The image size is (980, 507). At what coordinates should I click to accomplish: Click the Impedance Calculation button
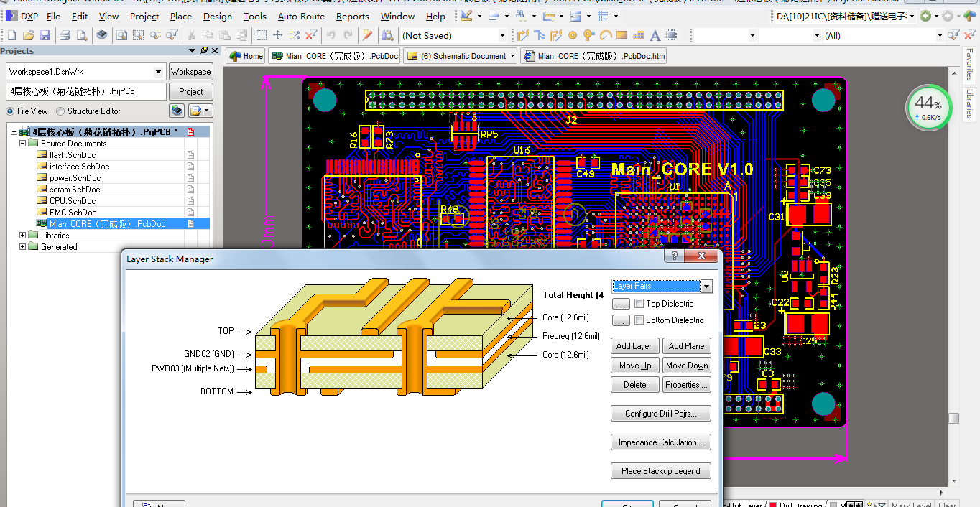tap(661, 442)
